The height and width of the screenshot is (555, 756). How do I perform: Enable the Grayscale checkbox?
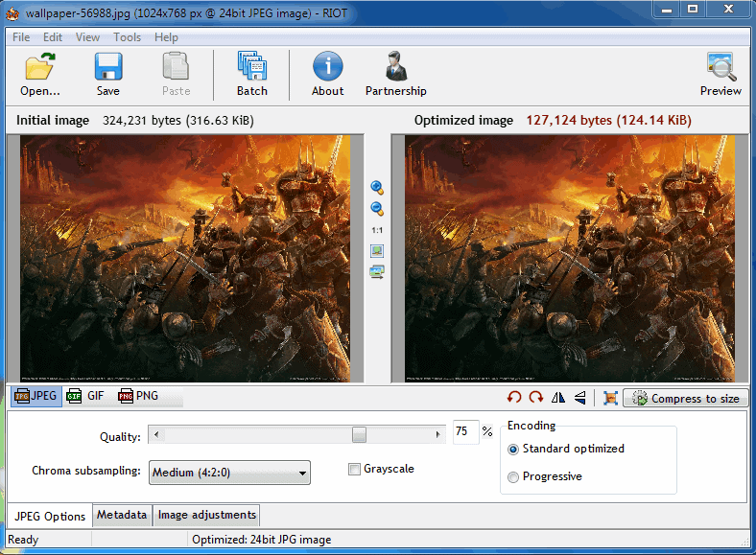coord(355,469)
